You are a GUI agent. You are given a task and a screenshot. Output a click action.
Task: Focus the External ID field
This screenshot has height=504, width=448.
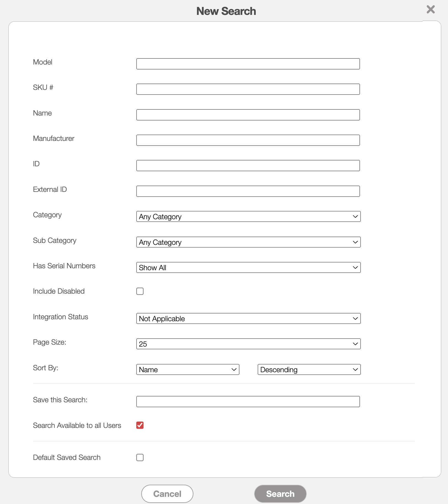[x=248, y=191]
